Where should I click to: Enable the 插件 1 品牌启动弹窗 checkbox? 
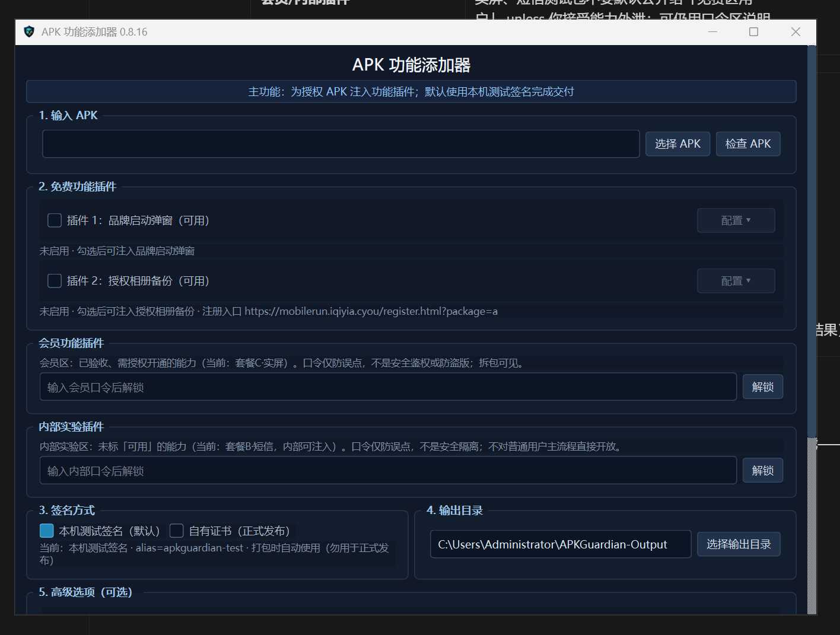[x=55, y=221]
